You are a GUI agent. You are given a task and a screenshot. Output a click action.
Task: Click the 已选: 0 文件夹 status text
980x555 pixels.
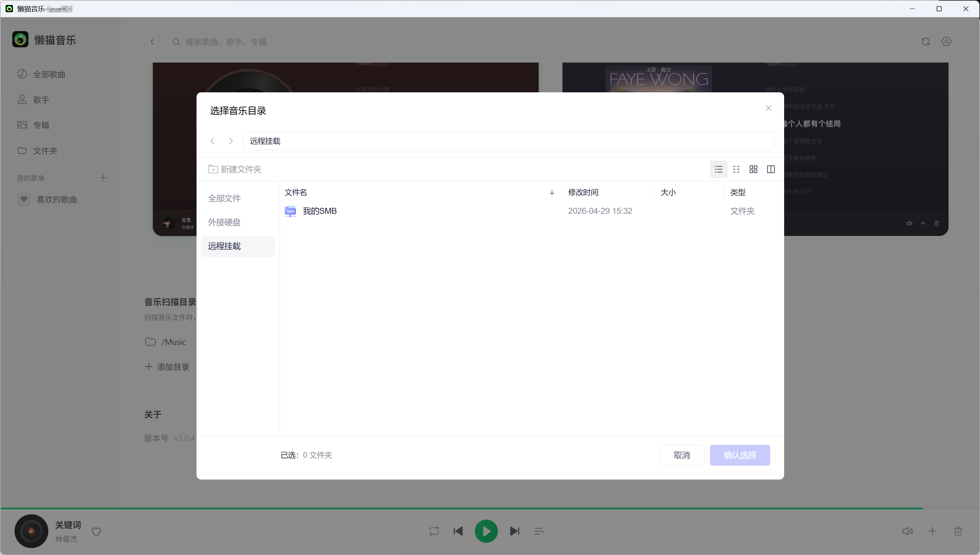(306, 455)
